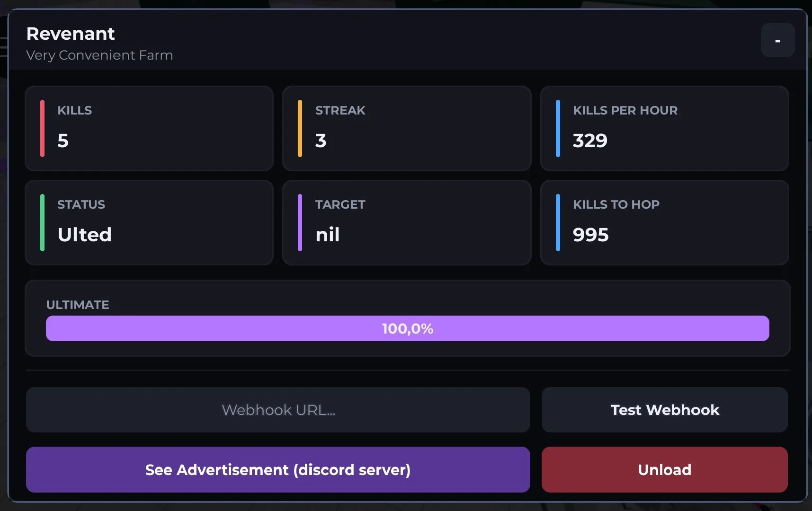Click the purple accent bar beside Target
Image resolution: width=812 pixels, height=511 pixels.
pyautogui.click(x=300, y=222)
